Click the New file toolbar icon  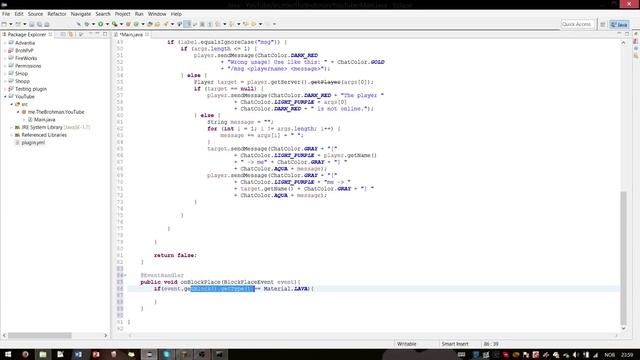[4, 24]
